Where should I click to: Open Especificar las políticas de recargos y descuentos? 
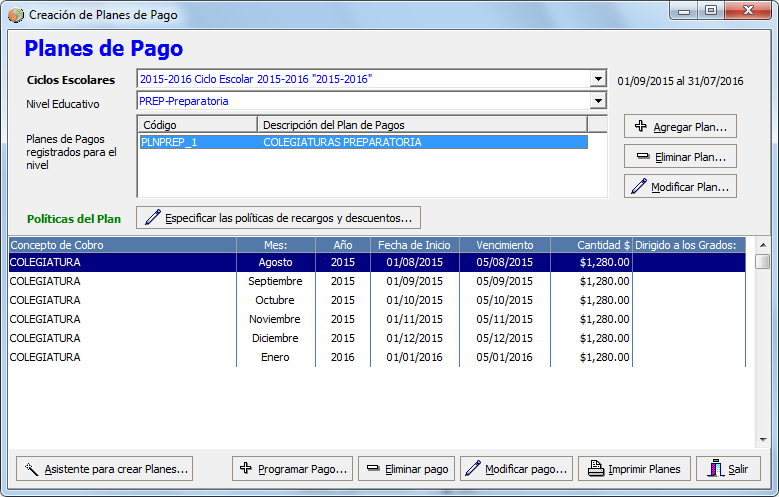(278, 217)
